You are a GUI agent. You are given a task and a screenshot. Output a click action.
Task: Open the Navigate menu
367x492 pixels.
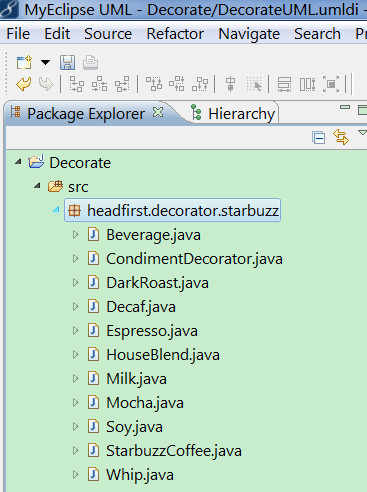[x=249, y=34]
